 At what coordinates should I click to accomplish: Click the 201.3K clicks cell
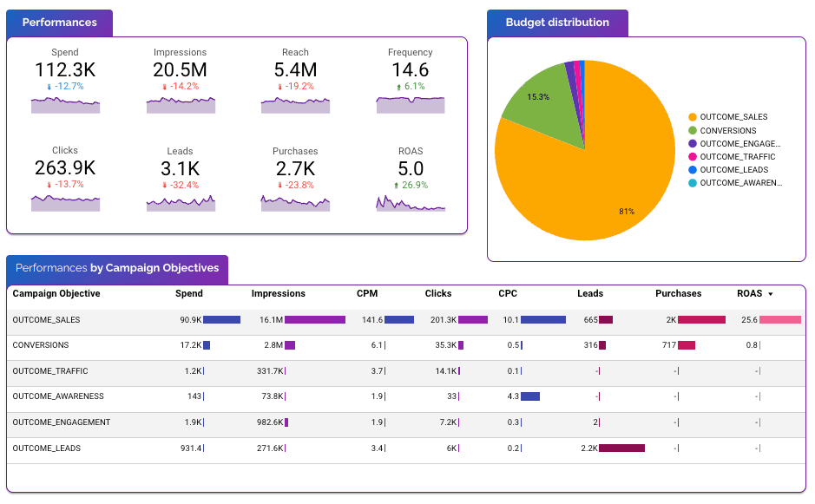[444, 320]
